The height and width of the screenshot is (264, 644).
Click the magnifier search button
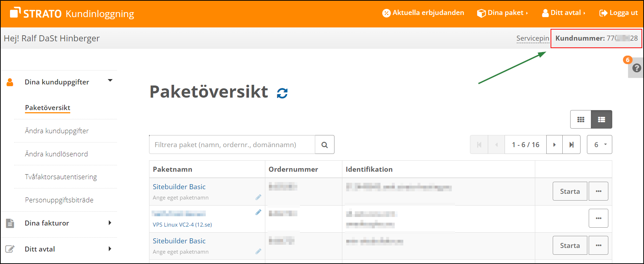(x=324, y=145)
